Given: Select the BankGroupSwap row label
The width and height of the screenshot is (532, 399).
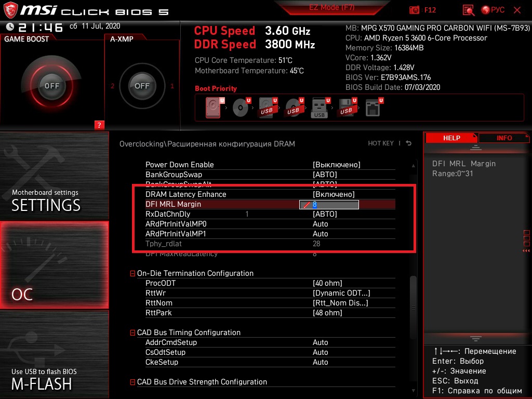Looking at the screenshot, I should pyautogui.click(x=174, y=175).
